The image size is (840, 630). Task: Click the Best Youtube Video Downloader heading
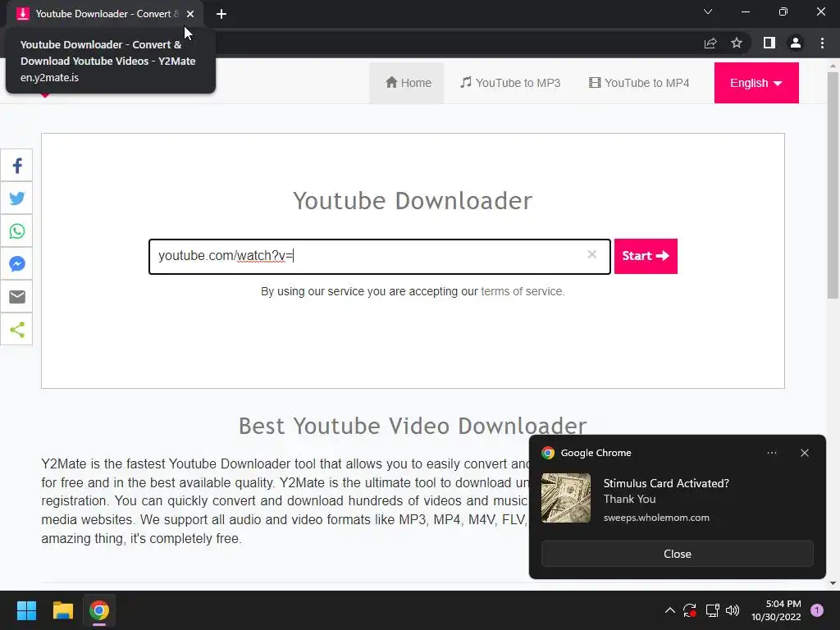413,427
